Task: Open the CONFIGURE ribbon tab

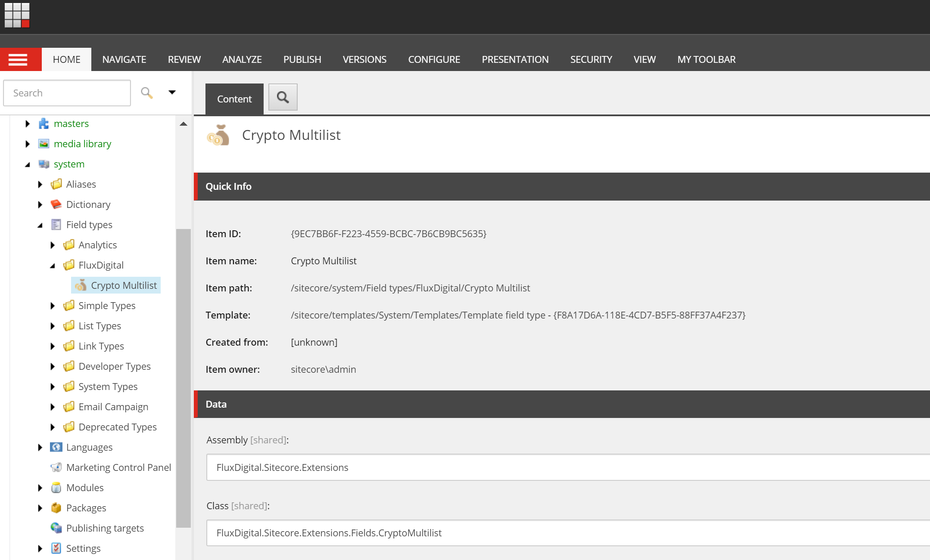Action: pos(434,59)
